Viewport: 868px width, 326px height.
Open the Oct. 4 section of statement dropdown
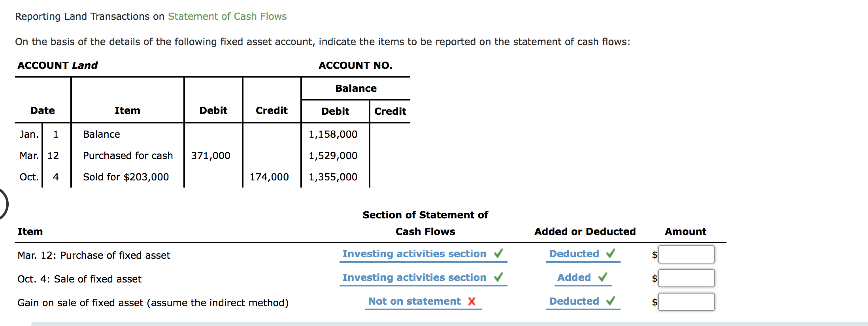pos(414,277)
